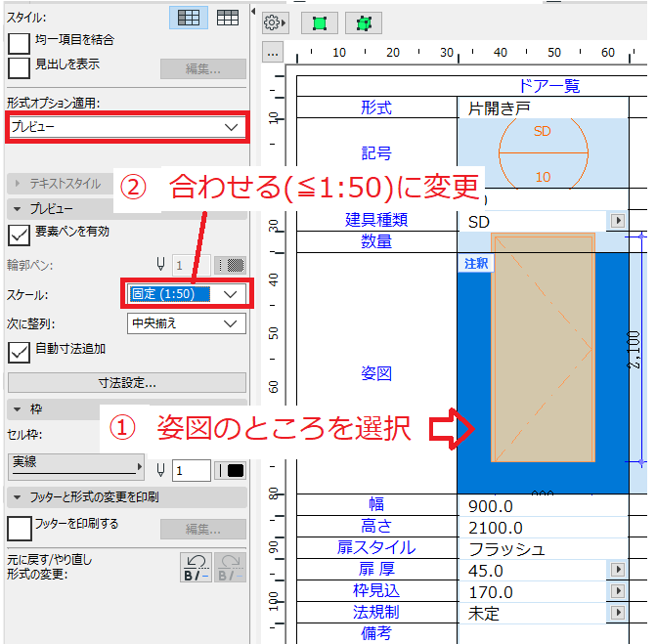Toggle the 見出しを表示 checkbox

point(19,67)
